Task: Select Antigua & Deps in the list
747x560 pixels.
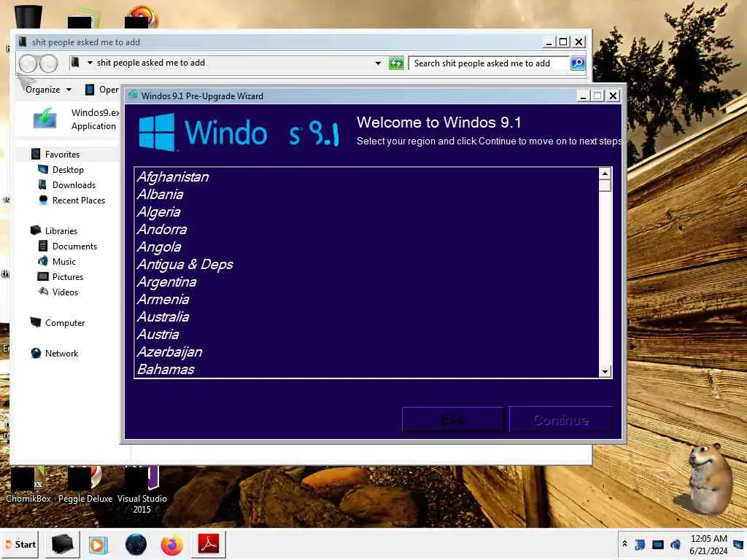Action: (367, 264)
